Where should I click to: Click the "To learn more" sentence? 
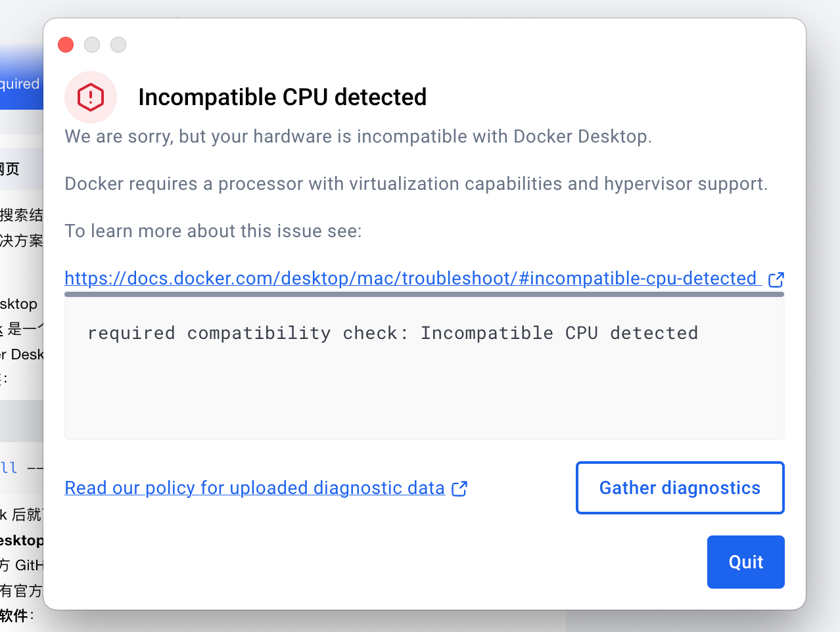click(213, 231)
